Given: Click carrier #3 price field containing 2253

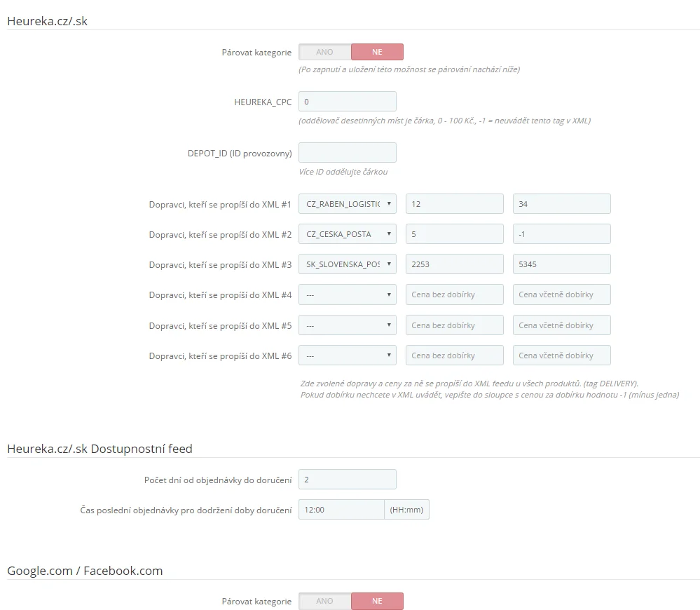Looking at the screenshot, I should click(454, 264).
